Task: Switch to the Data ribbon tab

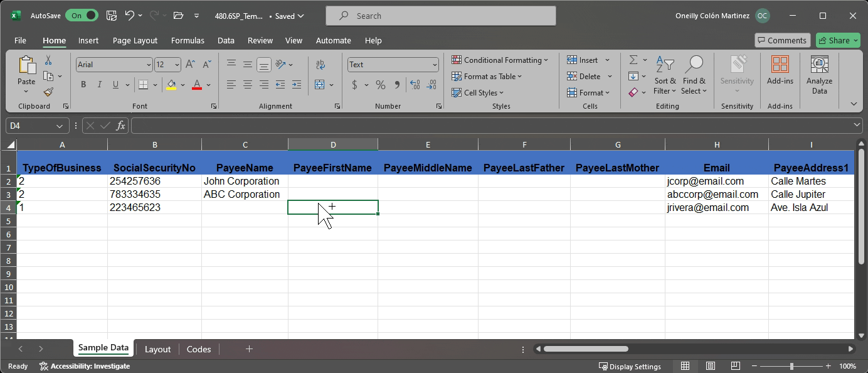Action: click(x=226, y=40)
